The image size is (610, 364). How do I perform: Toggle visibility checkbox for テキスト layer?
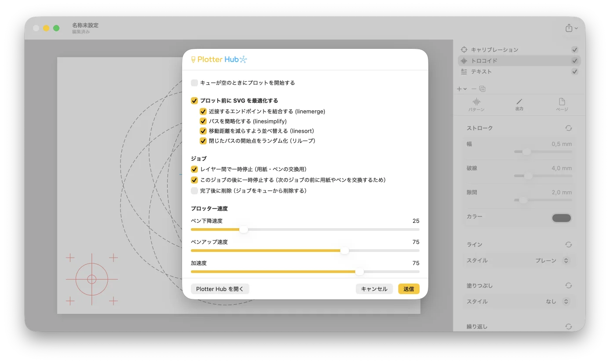coord(575,72)
